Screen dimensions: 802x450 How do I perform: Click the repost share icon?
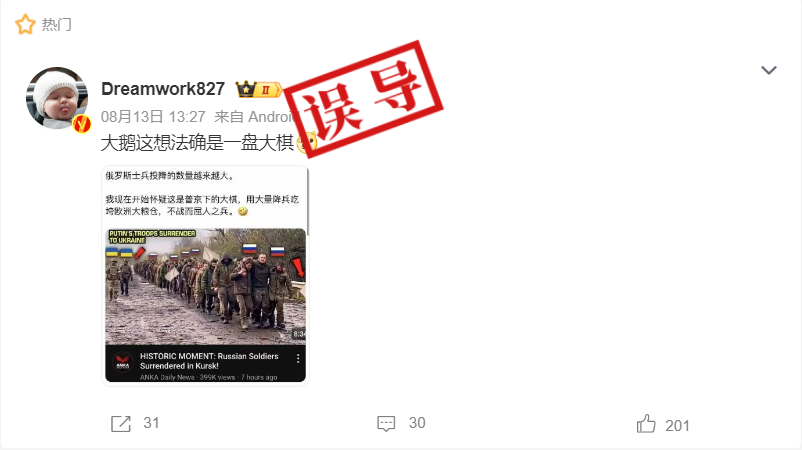point(121,424)
